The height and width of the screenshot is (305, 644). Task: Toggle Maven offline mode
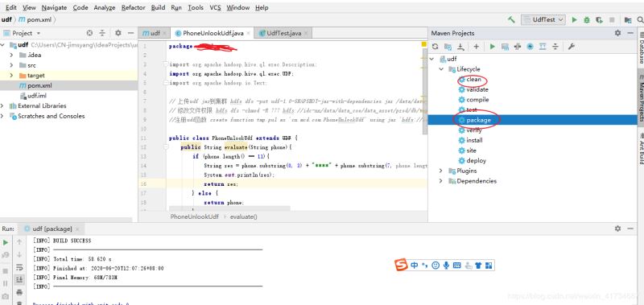(x=518, y=47)
